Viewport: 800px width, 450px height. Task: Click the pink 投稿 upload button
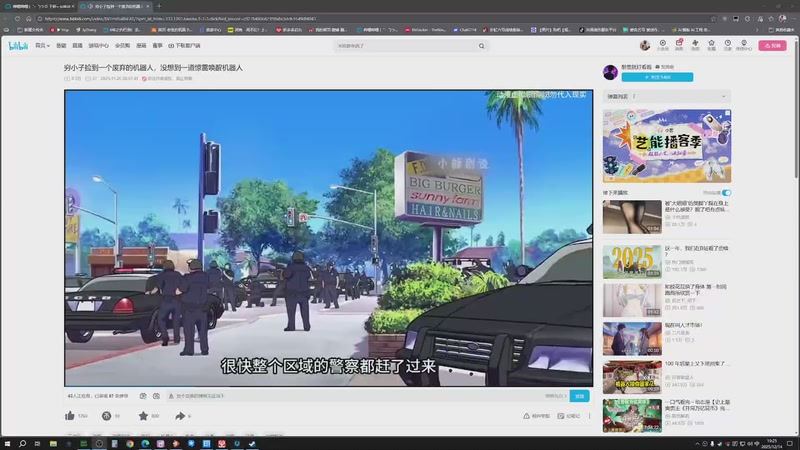pyautogui.click(x=772, y=45)
